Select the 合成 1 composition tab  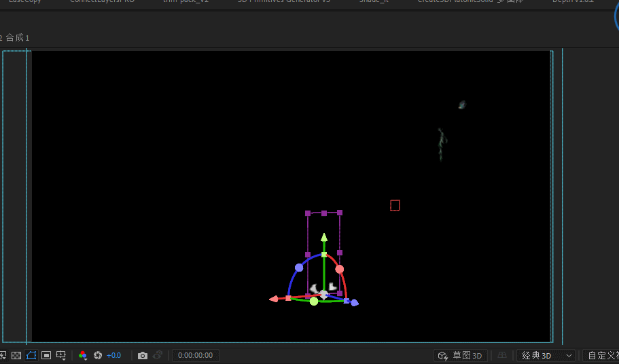(17, 38)
